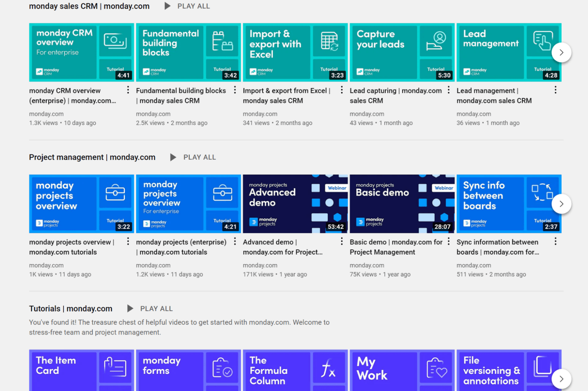Open options menu for Basic demo video

[449, 241]
